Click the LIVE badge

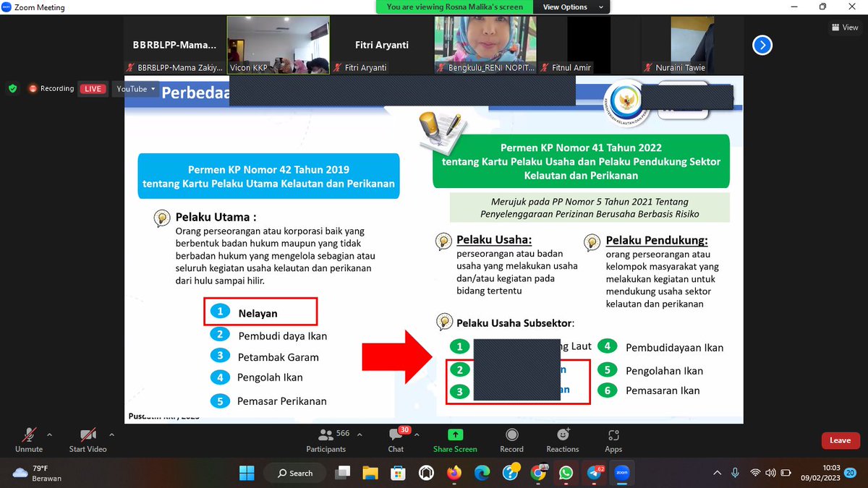tap(93, 88)
